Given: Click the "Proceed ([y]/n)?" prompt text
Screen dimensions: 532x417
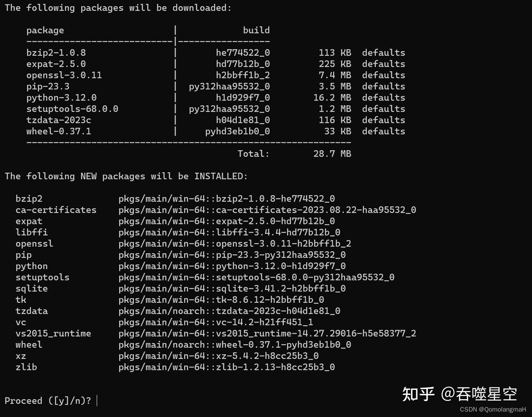Looking at the screenshot, I should point(48,401).
